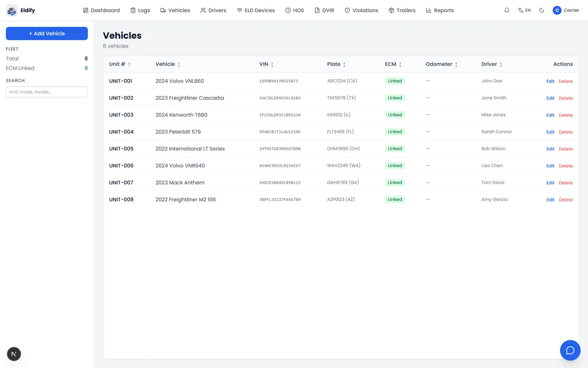Screen dimensions: 588x368
Task: Open the chat support bubble
Action: (x=570, y=350)
